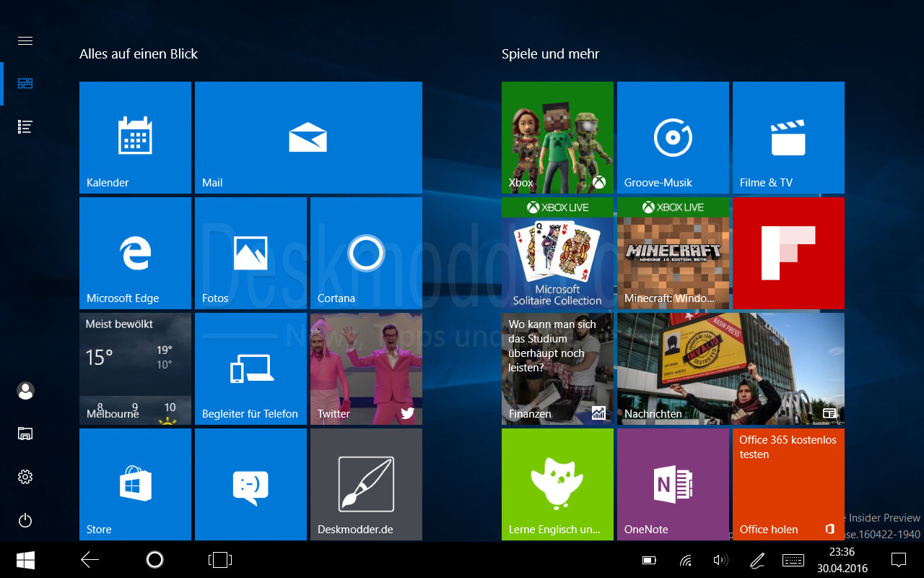This screenshot has height=578, width=924.
Task: Open Cortana circle in the taskbar
Action: click(x=154, y=560)
